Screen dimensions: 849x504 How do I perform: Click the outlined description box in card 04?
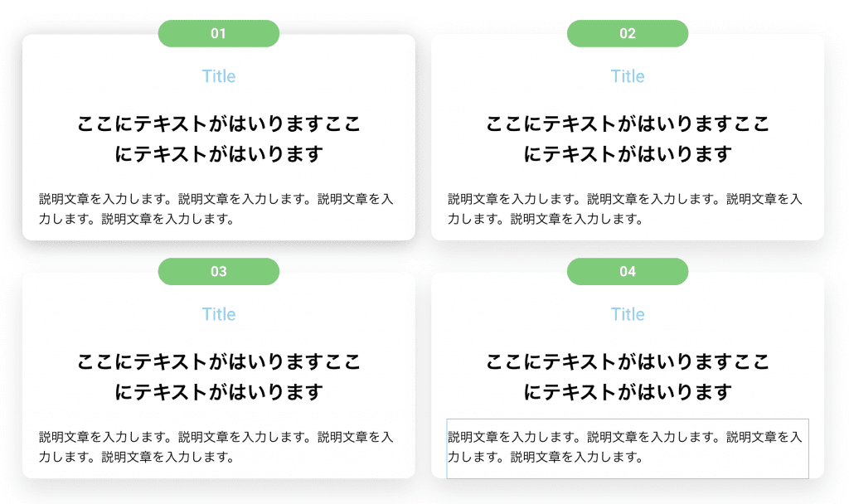coord(628,448)
